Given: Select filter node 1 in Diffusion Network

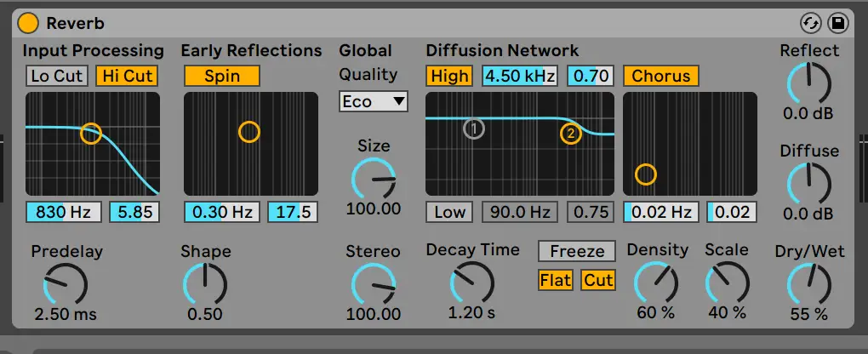Looking at the screenshot, I should [474, 128].
